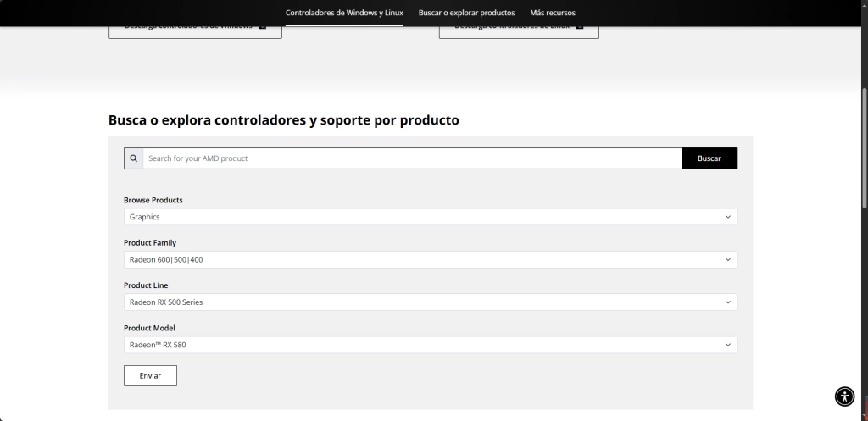Screen dimensions: 868x421
Task: Open the accessibility widget icon
Action: click(x=844, y=396)
